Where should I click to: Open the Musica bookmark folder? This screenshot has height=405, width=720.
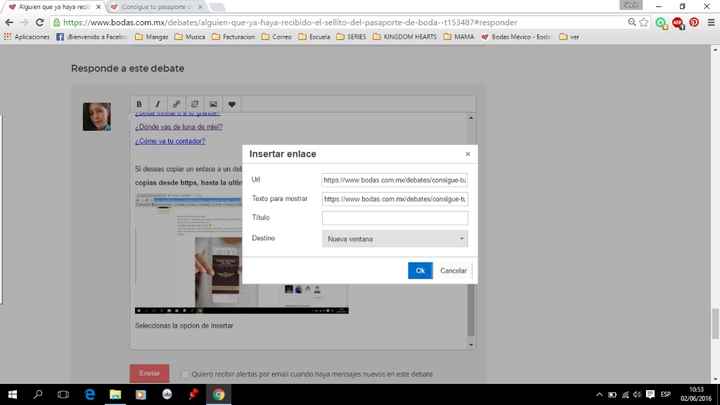tap(190, 37)
